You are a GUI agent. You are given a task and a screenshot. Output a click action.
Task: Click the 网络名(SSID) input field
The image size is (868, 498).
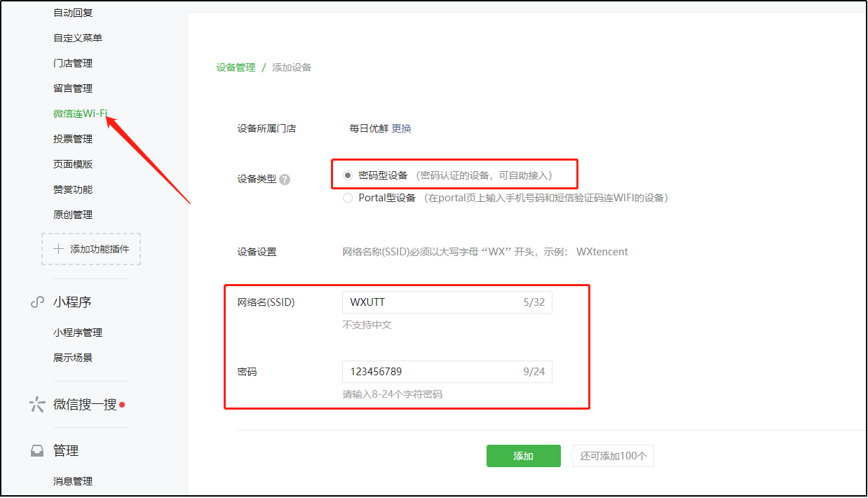447,302
